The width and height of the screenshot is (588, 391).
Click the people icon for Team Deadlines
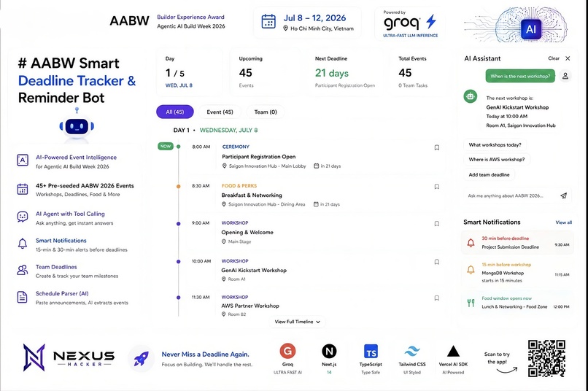coord(23,270)
